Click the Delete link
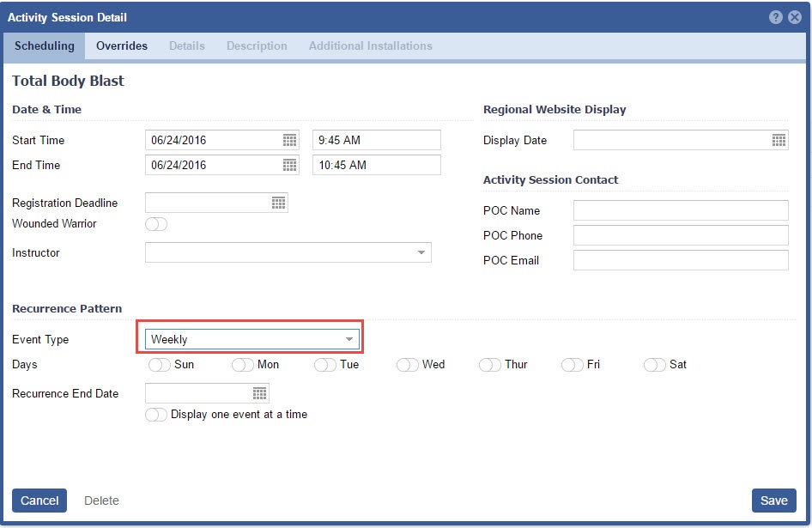The height and width of the screenshot is (528, 812). [101, 501]
